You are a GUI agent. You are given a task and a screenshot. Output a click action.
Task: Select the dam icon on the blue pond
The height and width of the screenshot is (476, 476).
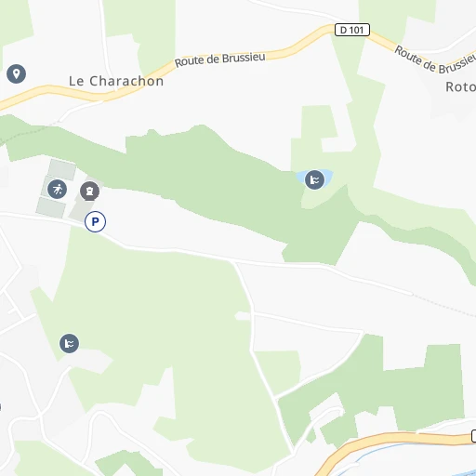pos(314,179)
